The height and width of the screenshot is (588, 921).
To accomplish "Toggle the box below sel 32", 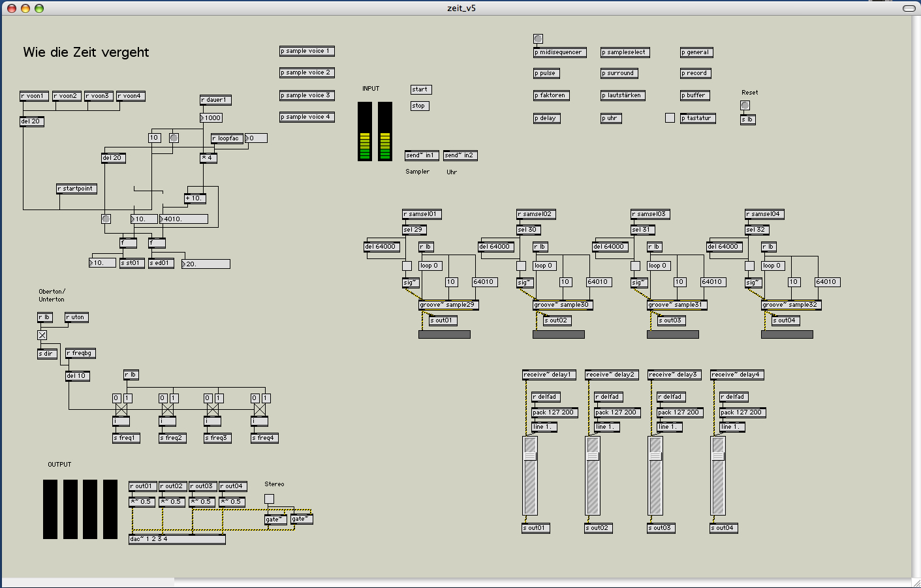I will coord(749,266).
